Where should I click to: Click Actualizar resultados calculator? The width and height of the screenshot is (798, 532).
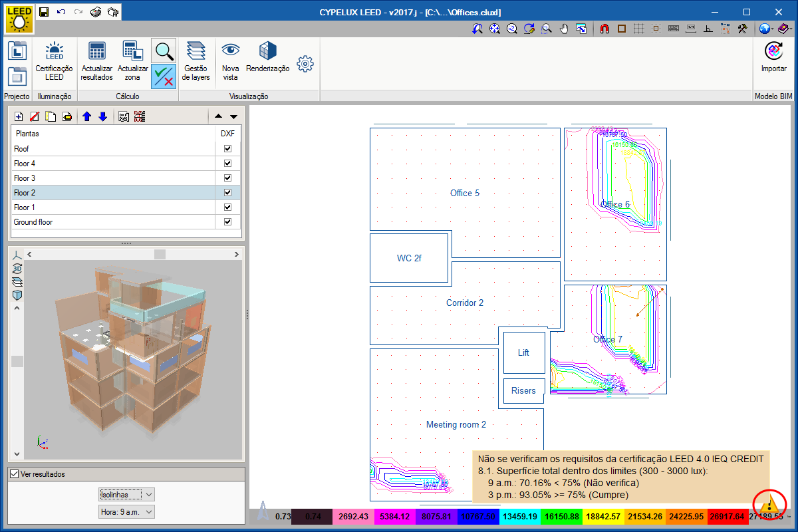tap(97, 61)
